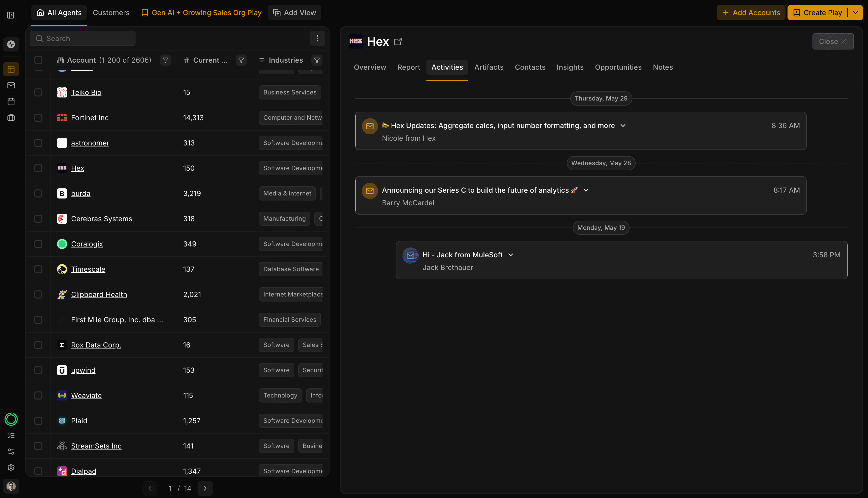Click the settings gear icon in sidebar

click(11, 467)
